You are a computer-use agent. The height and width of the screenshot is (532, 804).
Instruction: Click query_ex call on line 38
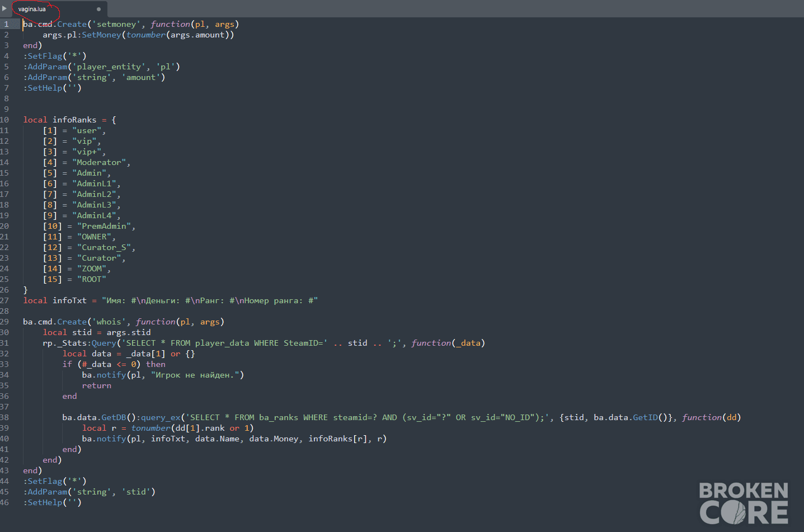161,417
